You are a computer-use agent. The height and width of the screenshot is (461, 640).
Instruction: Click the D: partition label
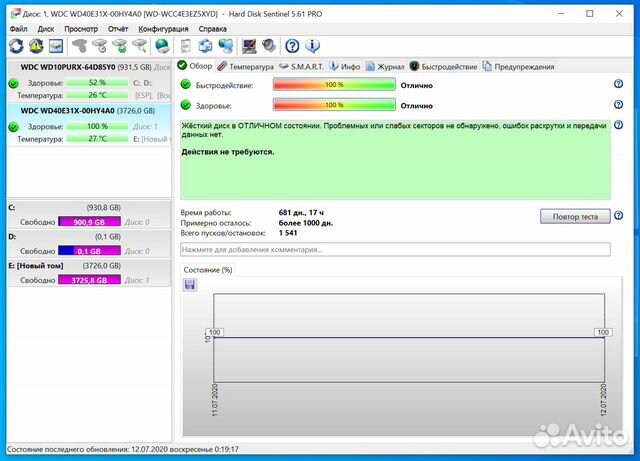[x=12, y=236]
